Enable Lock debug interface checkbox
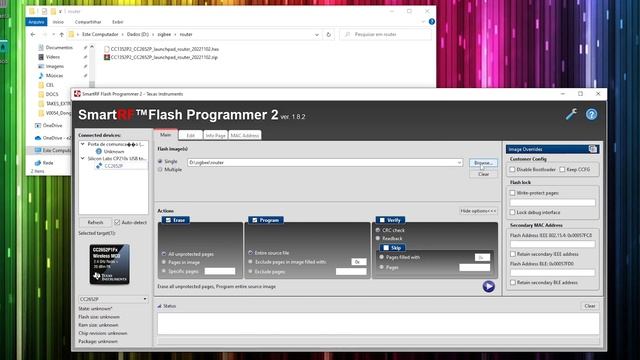 click(x=512, y=212)
